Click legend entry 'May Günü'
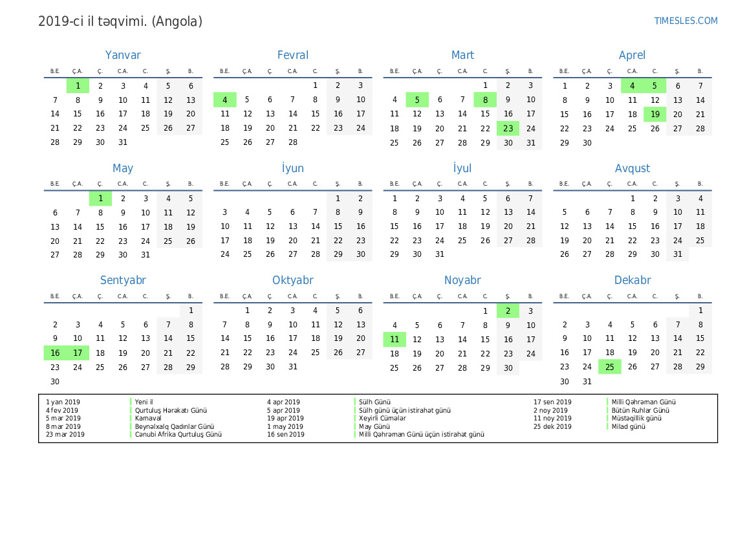This screenshot has width=756, height=535. point(374,426)
